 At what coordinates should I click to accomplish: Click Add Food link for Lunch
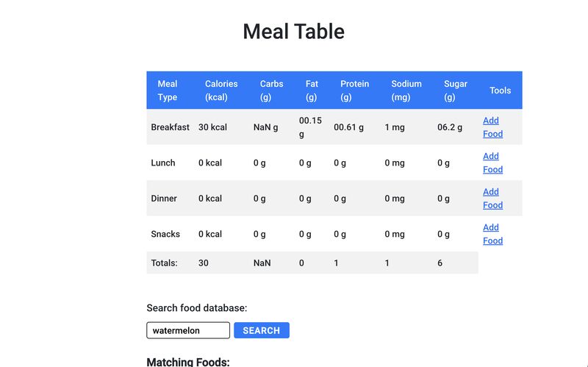click(x=492, y=163)
